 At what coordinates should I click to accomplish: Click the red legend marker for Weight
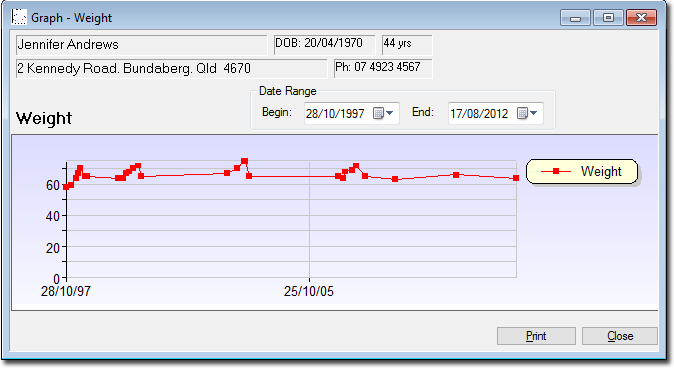(556, 171)
